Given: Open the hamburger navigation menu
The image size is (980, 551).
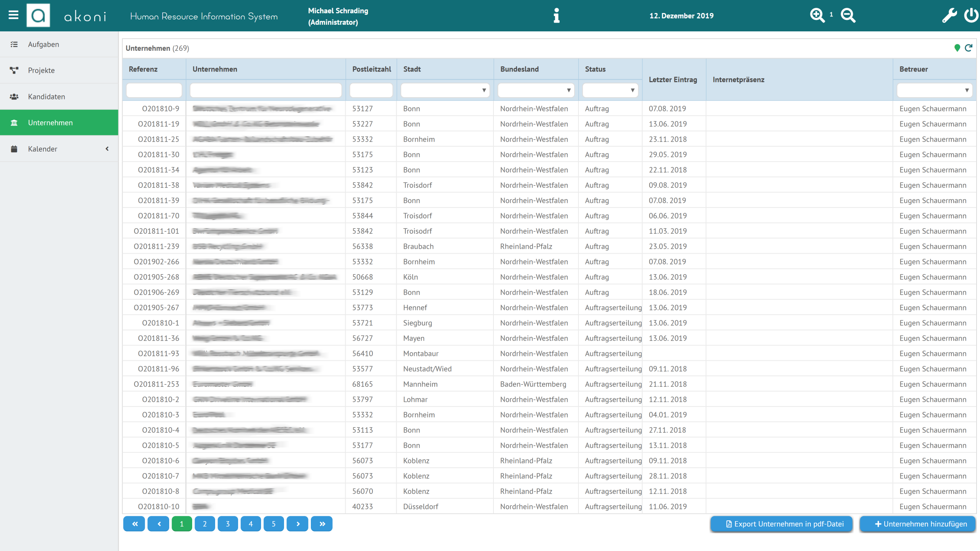Looking at the screenshot, I should (x=13, y=15).
